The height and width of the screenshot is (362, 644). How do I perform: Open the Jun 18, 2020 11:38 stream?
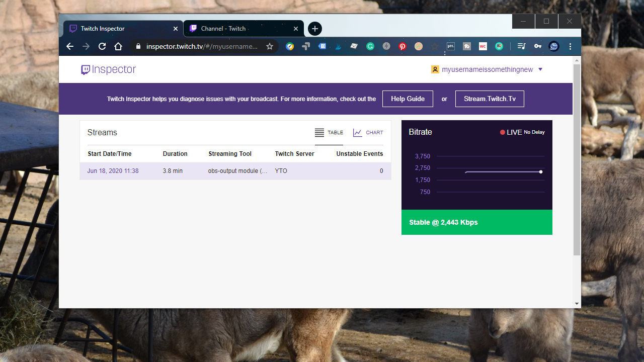click(x=113, y=171)
